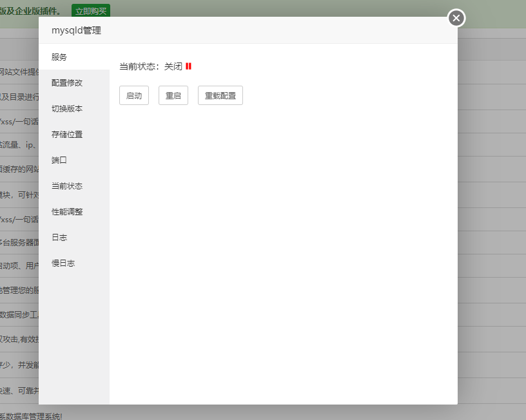The height and width of the screenshot is (420, 526).
Task: View the 慢日志 tab
Action: [74, 263]
